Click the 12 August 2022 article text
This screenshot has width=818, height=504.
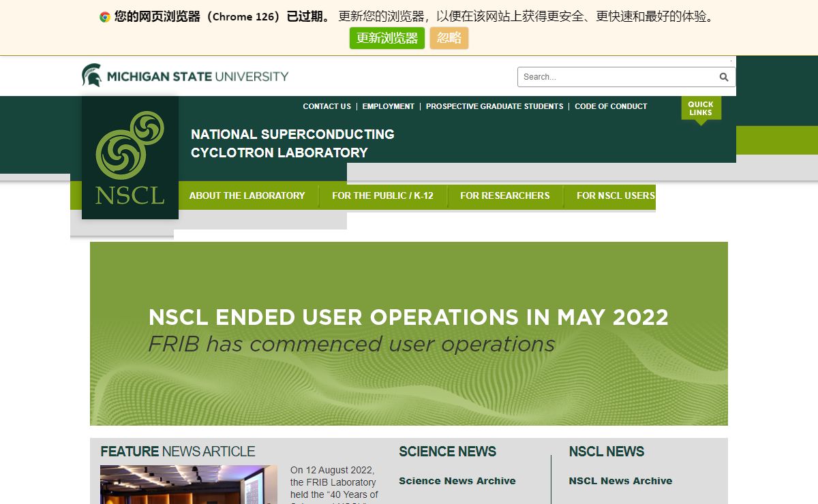click(334, 484)
